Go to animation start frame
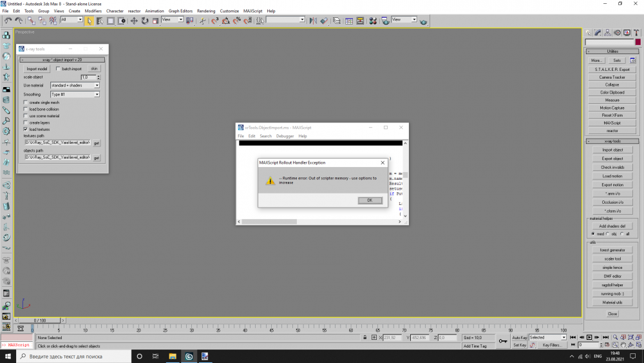 (x=573, y=337)
